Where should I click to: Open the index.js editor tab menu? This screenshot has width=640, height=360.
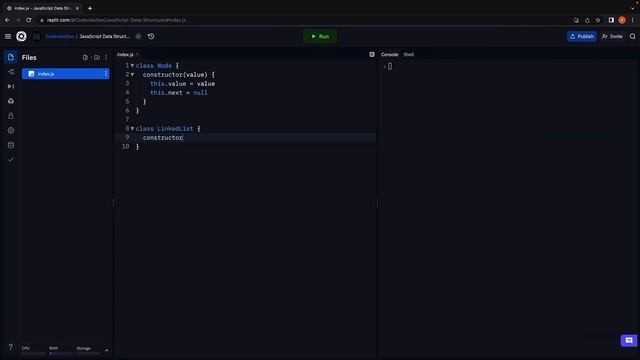click(x=137, y=55)
